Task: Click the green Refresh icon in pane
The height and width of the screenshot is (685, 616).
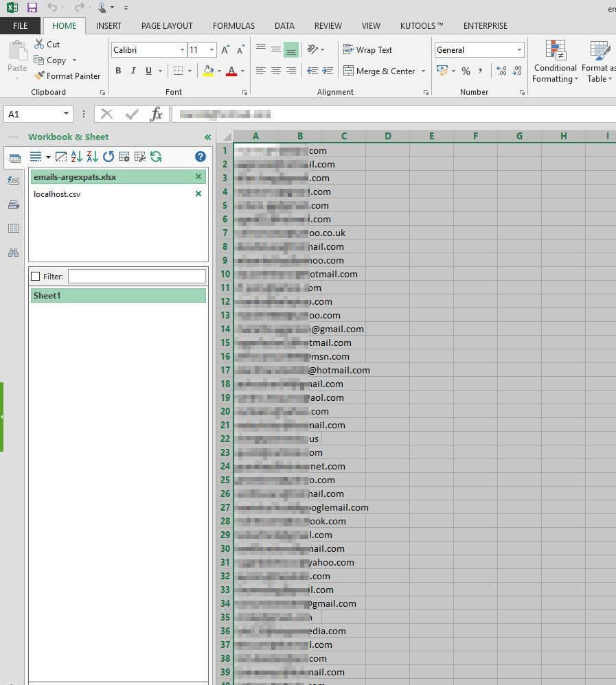Action: pos(156,156)
